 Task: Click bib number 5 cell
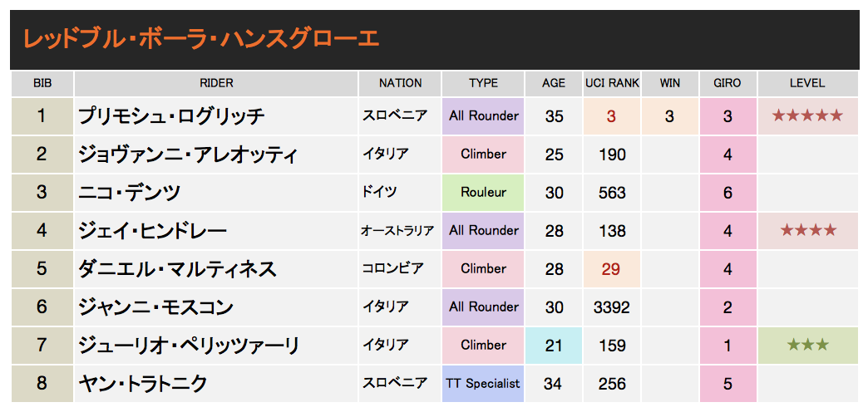click(x=42, y=269)
